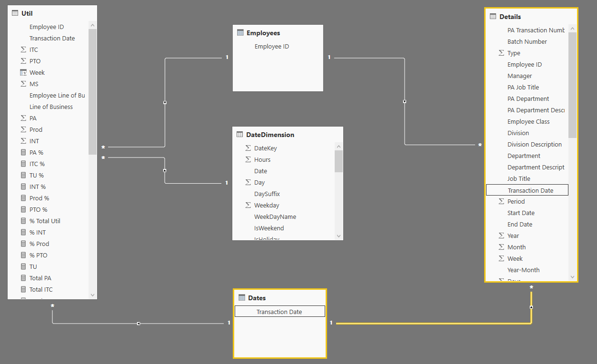Select the highlighted Transaction Date field in Details
The width and height of the screenshot is (597, 364).
point(527,190)
